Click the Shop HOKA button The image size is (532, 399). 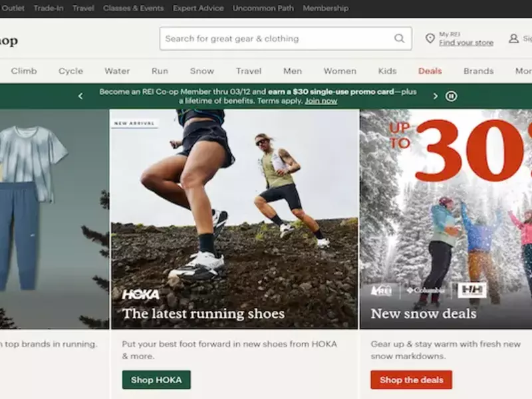pyautogui.click(x=156, y=380)
